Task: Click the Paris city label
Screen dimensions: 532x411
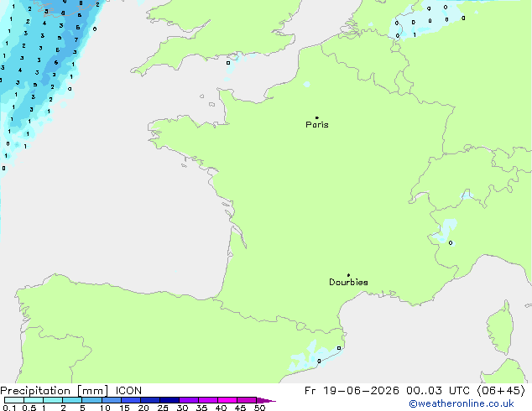Action: coord(317,124)
